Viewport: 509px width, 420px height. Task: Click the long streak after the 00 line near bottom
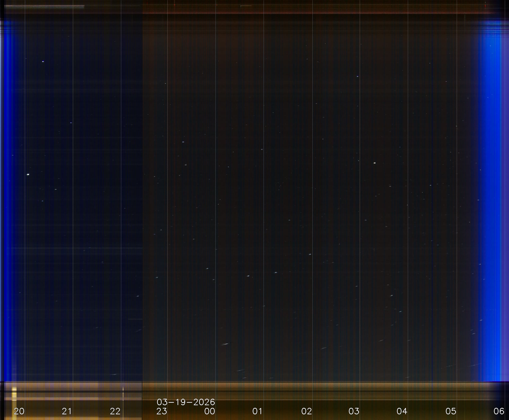[225, 344]
